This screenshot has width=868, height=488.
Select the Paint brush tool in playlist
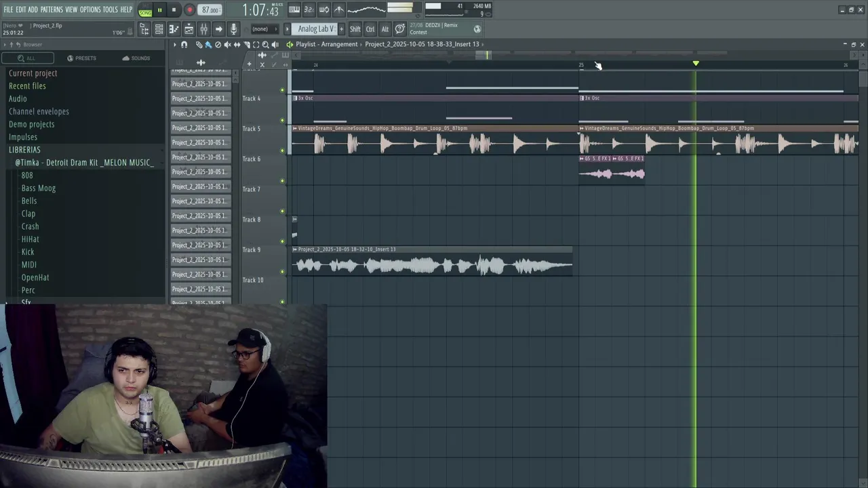pos(208,45)
